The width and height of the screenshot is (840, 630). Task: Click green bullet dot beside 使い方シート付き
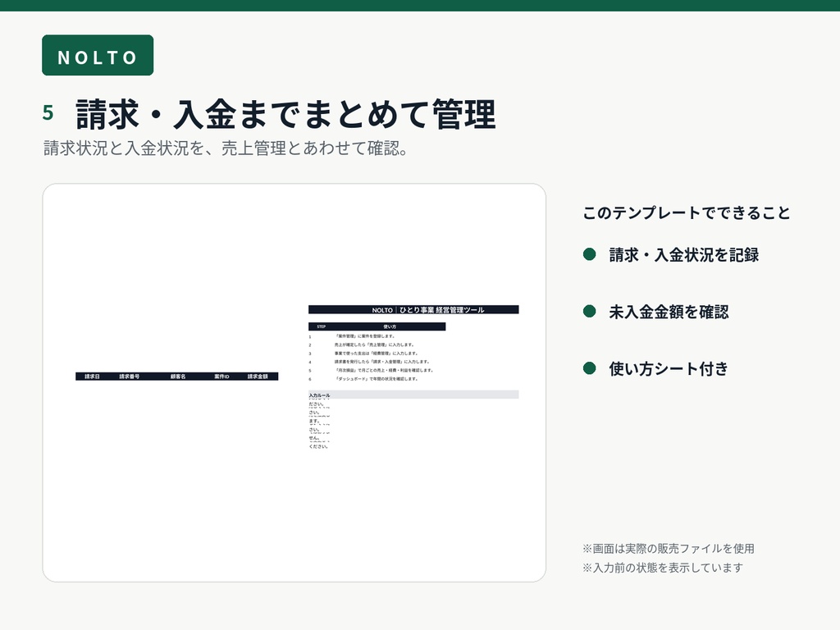[x=589, y=368]
